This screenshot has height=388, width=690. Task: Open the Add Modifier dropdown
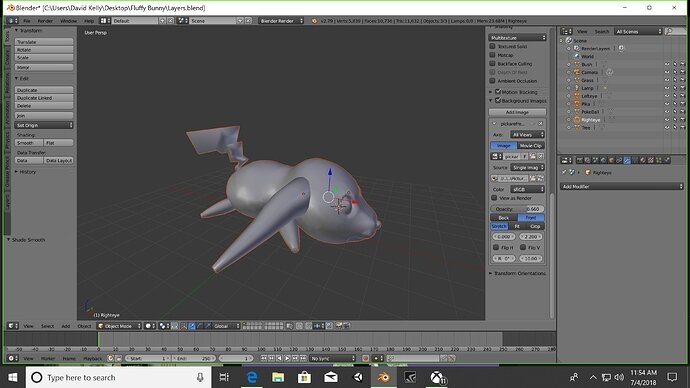click(x=622, y=187)
